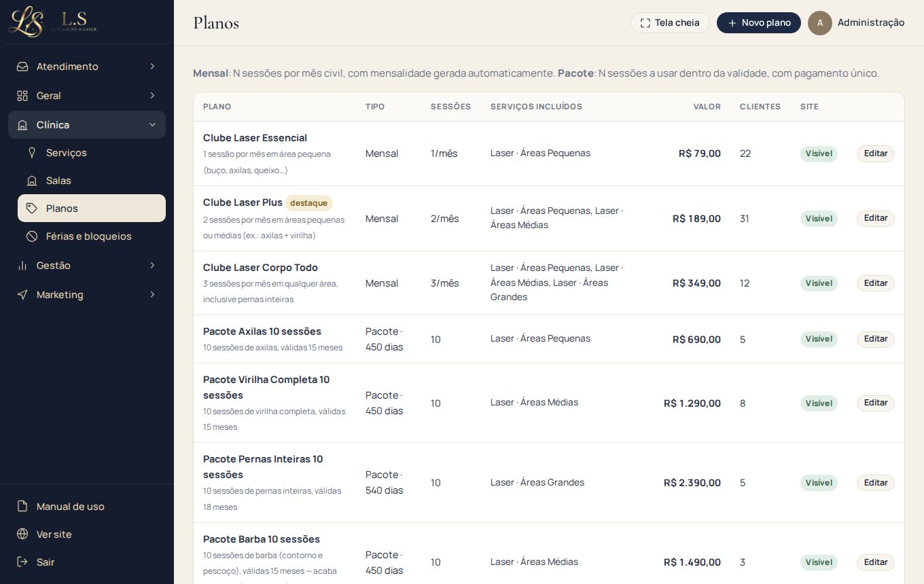Edit the Clube Laser Plus plan
This screenshot has height=584, width=924.
tap(876, 219)
